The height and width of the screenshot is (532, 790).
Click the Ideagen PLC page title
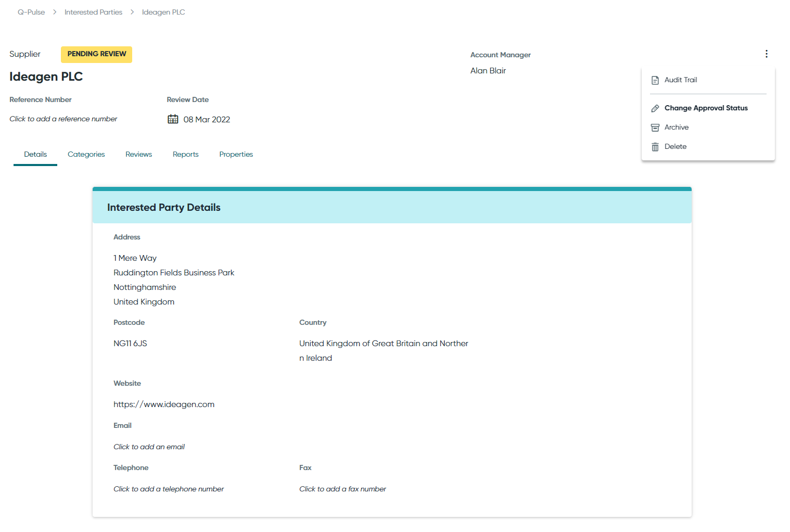point(46,77)
